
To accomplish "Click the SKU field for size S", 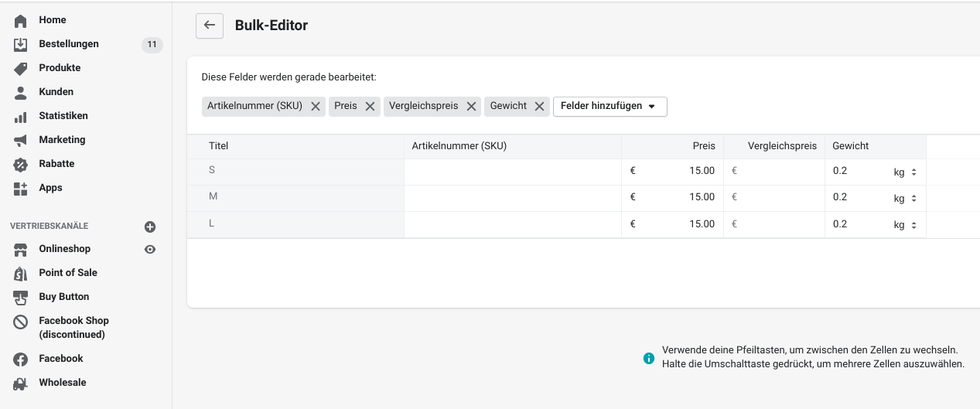I will click(512, 172).
